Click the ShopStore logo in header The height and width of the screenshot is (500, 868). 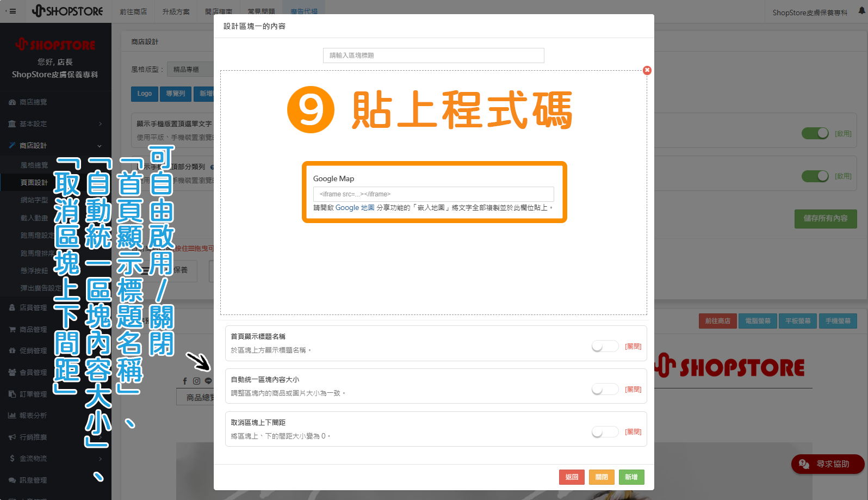(x=67, y=11)
